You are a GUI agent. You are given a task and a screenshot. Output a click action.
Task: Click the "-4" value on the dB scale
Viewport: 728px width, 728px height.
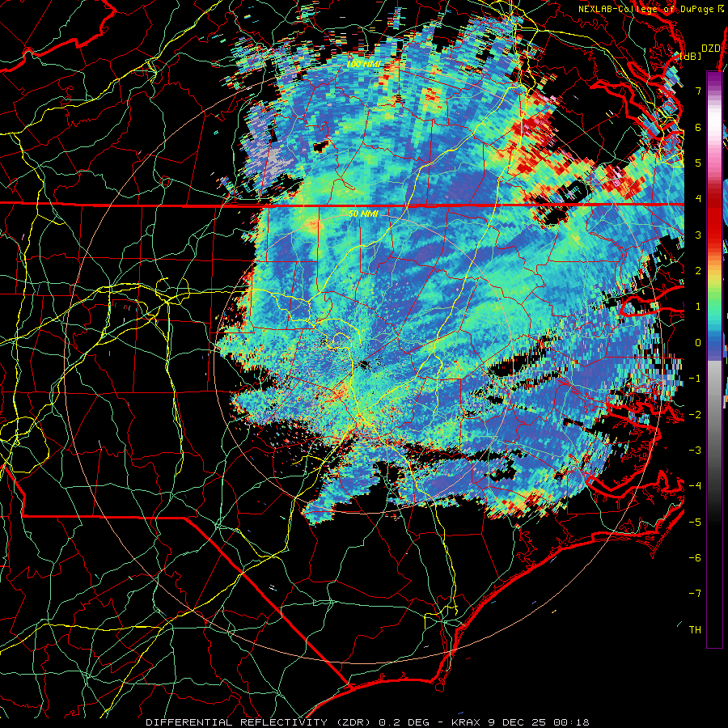[x=695, y=486]
